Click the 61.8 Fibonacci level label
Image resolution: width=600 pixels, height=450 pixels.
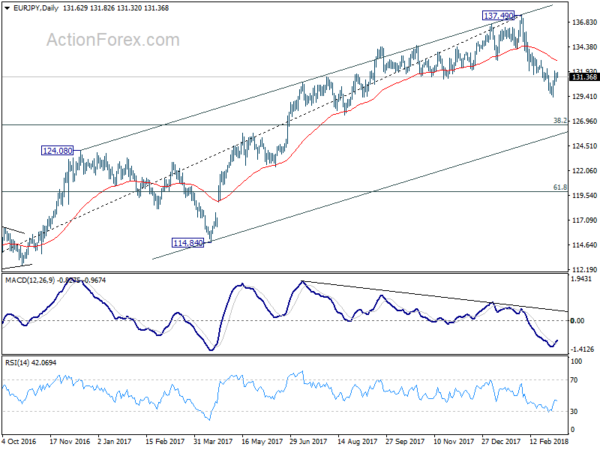point(560,187)
